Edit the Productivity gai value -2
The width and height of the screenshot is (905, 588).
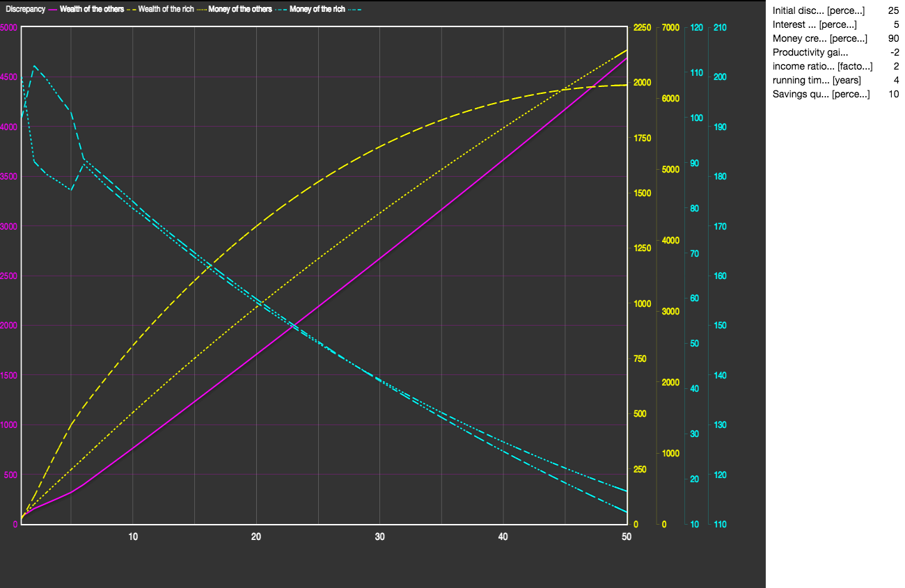pos(895,52)
